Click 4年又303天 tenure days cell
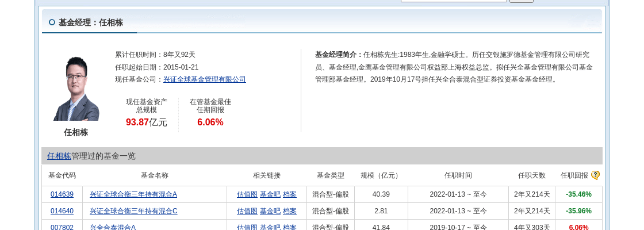This screenshot has height=230, width=644. coord(531,227)
